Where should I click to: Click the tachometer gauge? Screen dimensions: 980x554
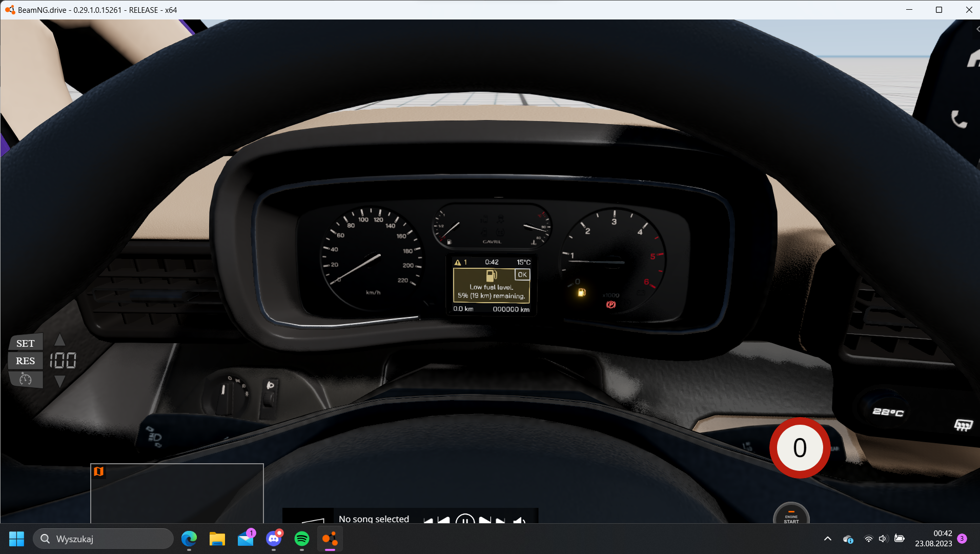613,261
